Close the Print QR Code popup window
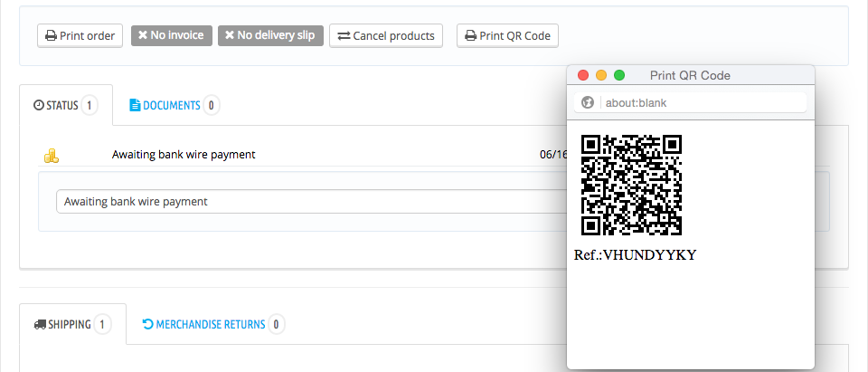Image resolution: width=868 pixels, height=372 pixels. pyautogui.click(x=583, y=75)
